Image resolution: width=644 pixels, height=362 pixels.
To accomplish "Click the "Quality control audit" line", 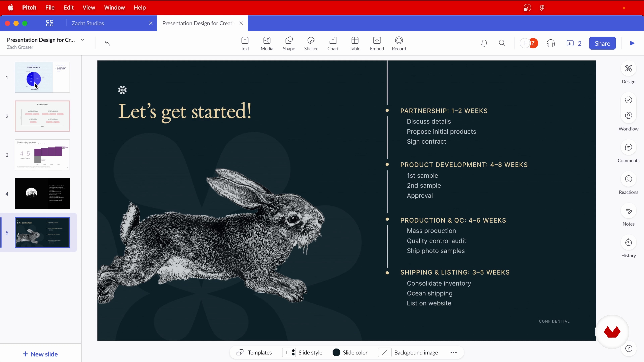I will (x=436, y=241).
